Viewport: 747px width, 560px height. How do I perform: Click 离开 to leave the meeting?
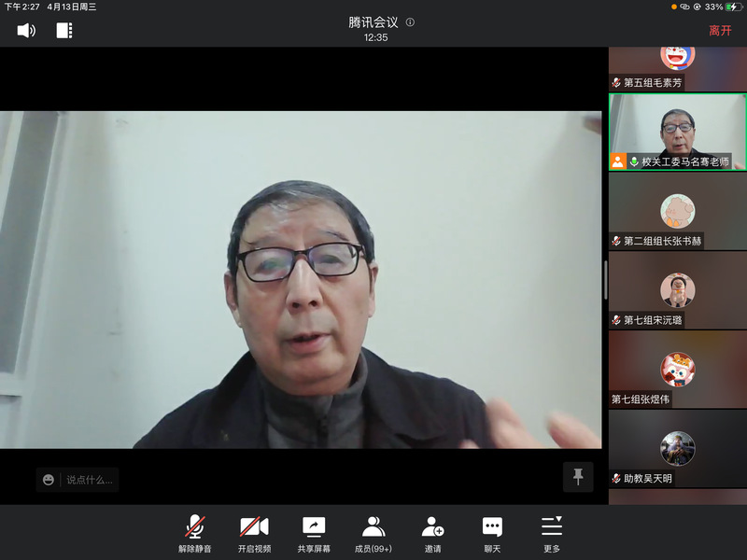(720, 31)
